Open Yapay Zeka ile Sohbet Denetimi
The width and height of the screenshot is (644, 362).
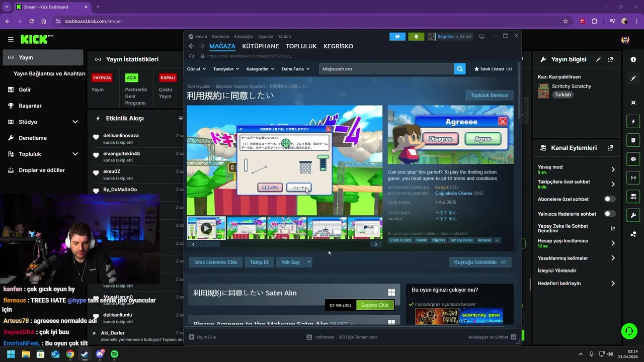[x=577, y=228]
